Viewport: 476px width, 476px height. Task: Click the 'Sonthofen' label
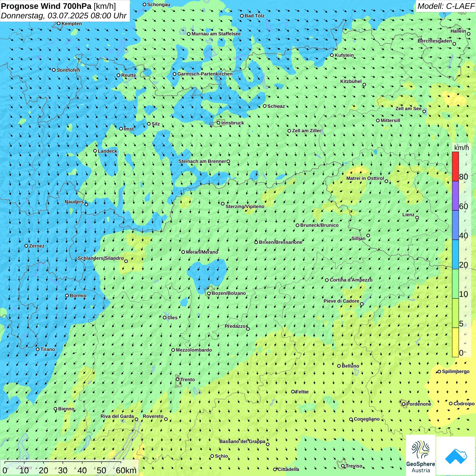click(68, 70)
